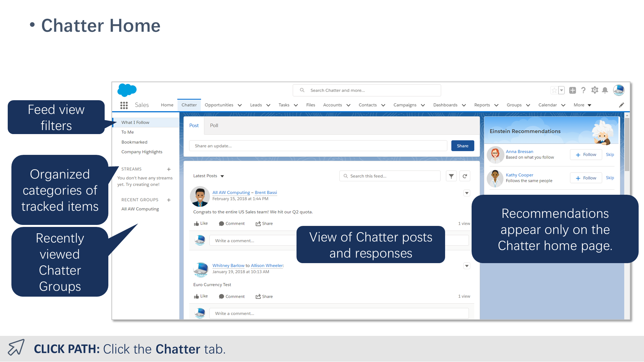Open the user profile avatar menu
Image resolution: width=644 pixels, height=362 pixels.
coord(619,90)
